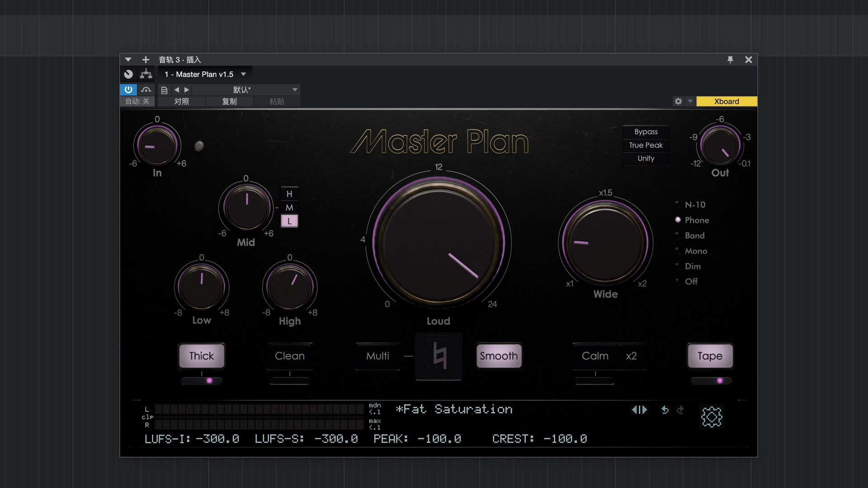868x488 pixels.
Task: Select the Band monitoring option
Action: (x=690, y=235)
